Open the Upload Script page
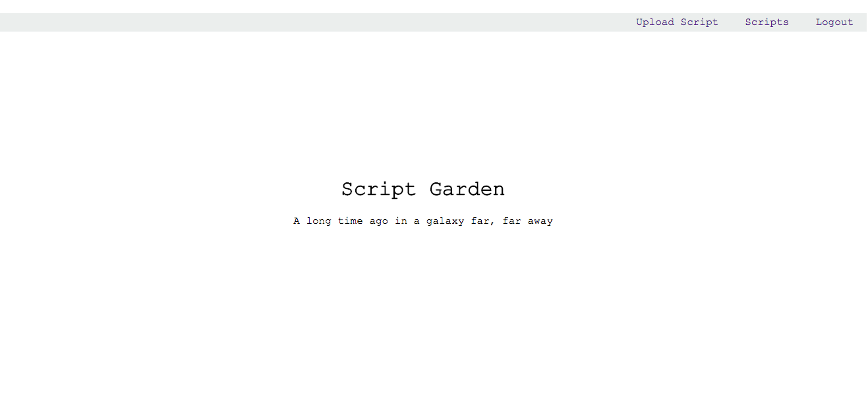The image size is (868, 420). coord(677,22)
